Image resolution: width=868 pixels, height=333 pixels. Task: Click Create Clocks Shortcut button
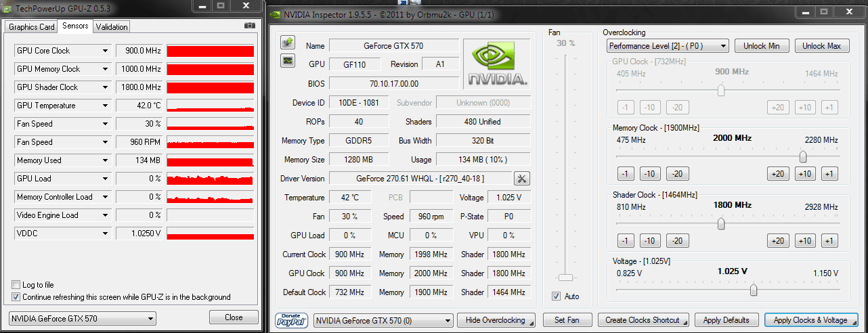(x=644, y=320)
